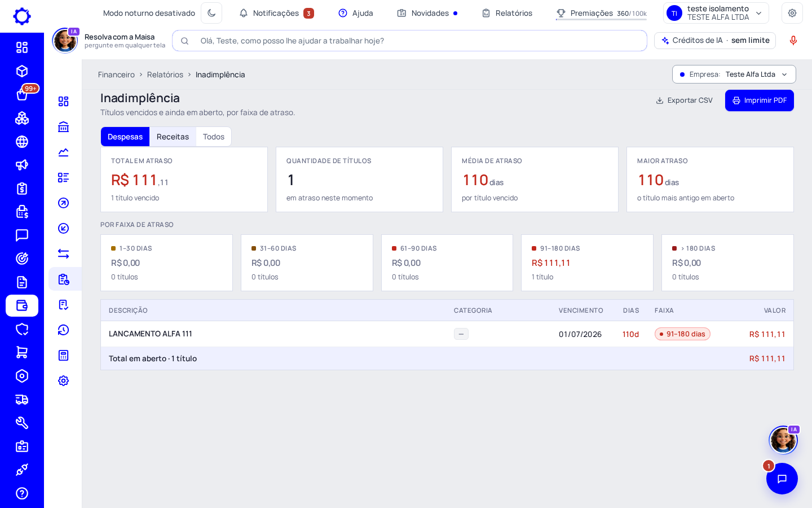812x508 pixels.
Task: Click the 91-180 DIAS aging card
Action: (x=587, y=262)
